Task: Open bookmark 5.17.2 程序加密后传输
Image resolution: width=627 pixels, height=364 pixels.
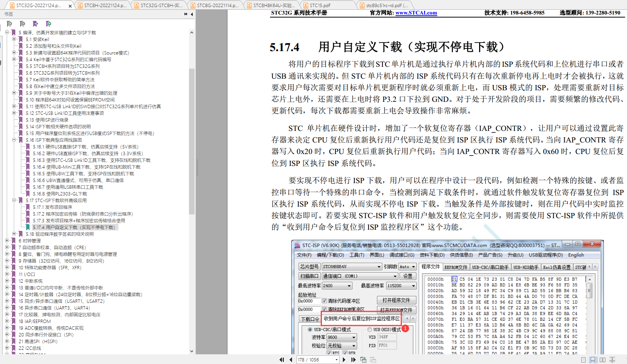Action: 83,214
